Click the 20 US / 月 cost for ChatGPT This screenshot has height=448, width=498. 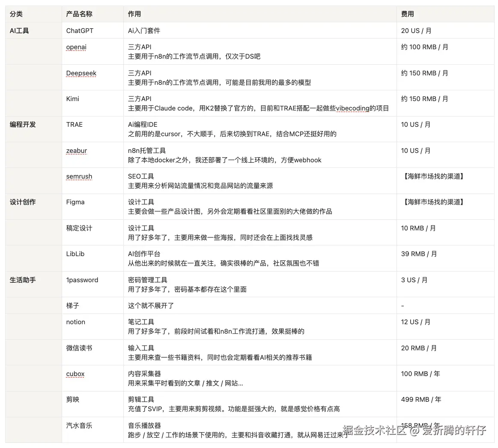[414, 30]
